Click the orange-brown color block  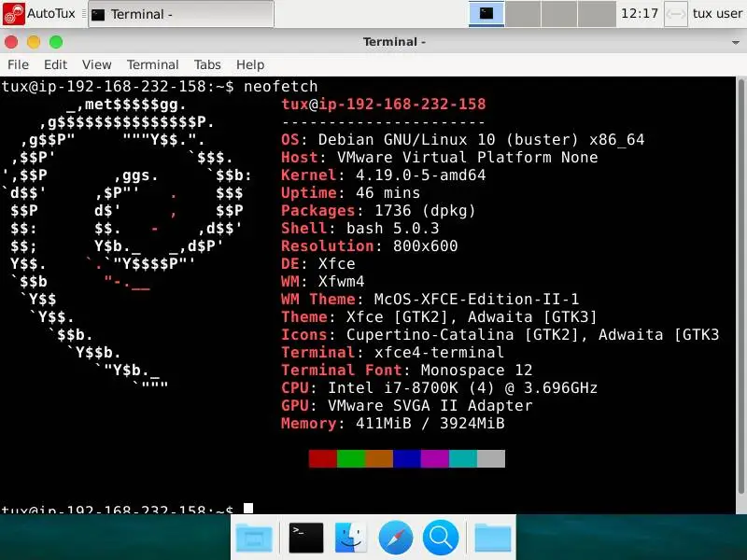pos(379,458)
